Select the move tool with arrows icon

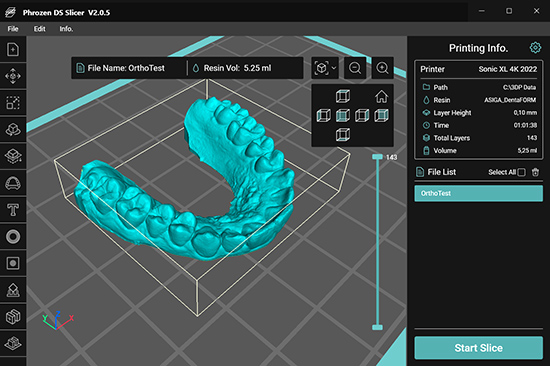(x=13, y=76)
